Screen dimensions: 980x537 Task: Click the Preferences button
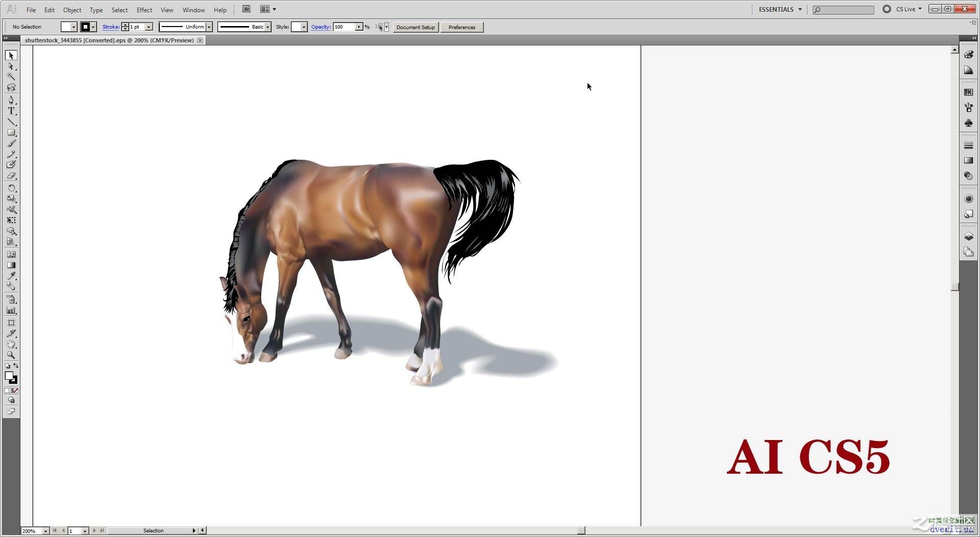pos(462,27)
